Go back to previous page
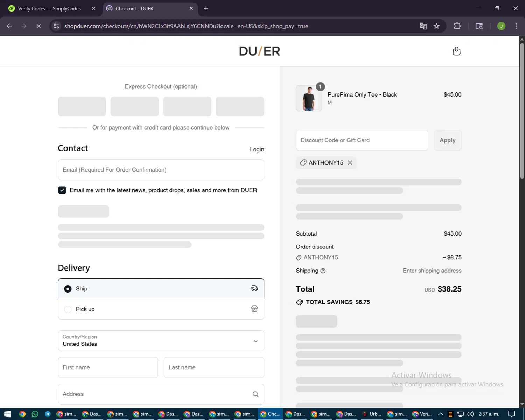525x420 pixels. [9, 26]
